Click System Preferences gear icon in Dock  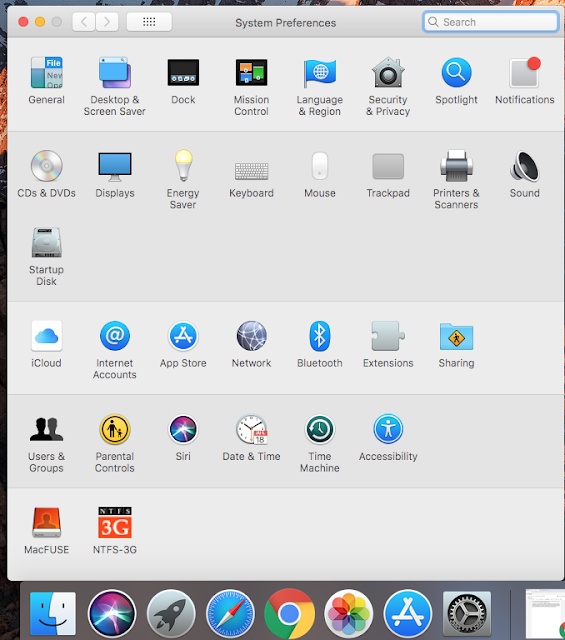tap(467, 613)
